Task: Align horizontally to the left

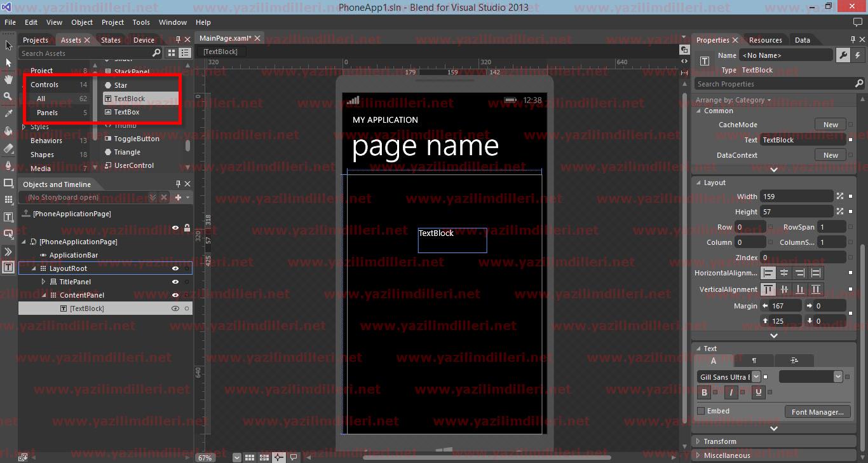Action: pyautogui.click(x=769, y=273)
